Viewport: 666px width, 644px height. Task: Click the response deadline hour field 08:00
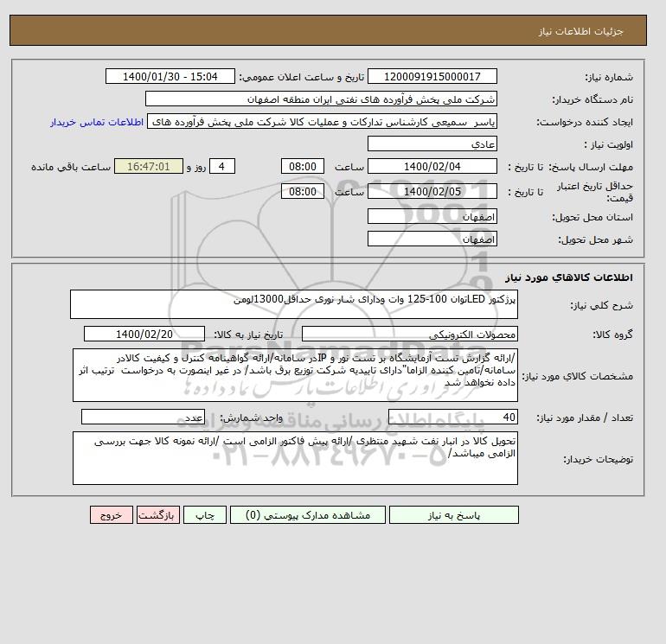click(x=303, y=167)
